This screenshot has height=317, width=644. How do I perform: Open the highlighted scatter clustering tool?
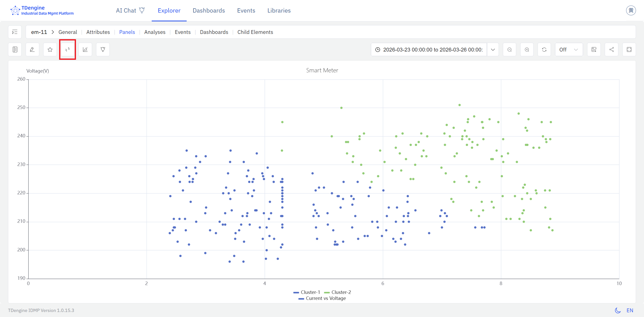pos(67,49)
